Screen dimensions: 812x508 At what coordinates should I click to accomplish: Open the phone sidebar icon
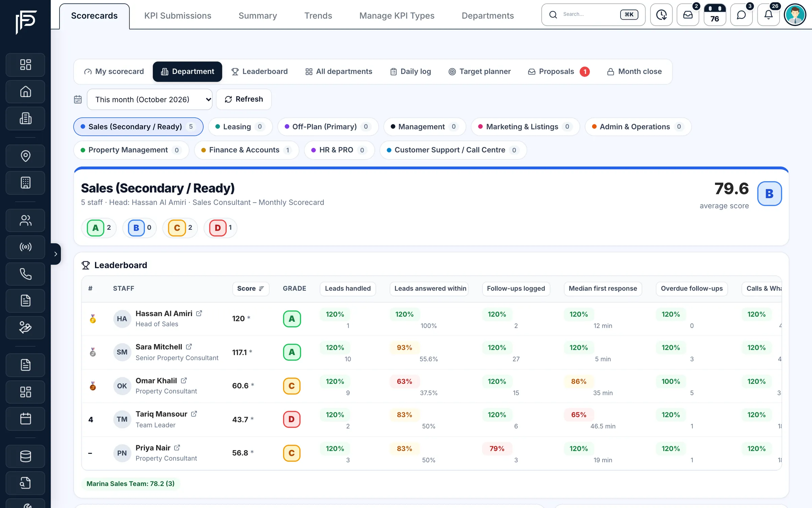tap(25, 274)
